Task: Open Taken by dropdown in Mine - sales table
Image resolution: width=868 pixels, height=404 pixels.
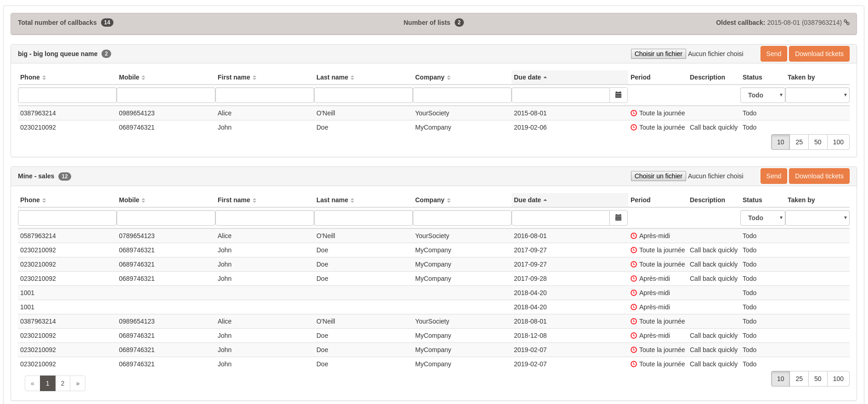Action: [817, 218]
